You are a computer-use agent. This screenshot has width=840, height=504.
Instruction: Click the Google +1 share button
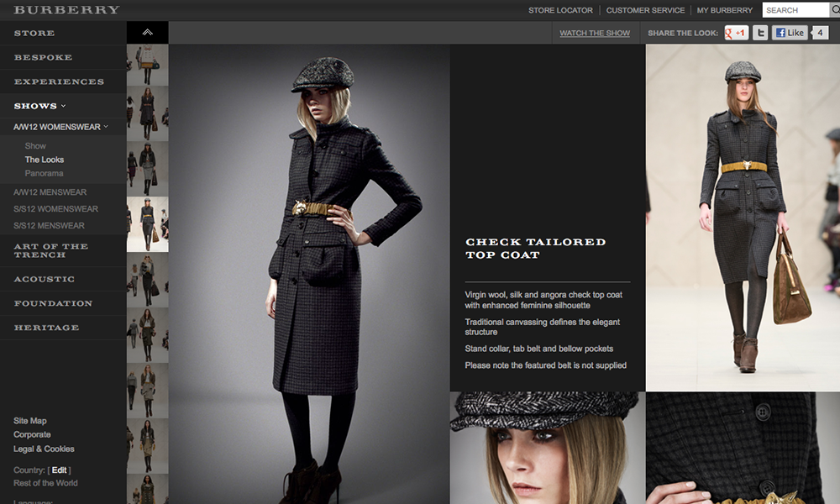point(737,33)
